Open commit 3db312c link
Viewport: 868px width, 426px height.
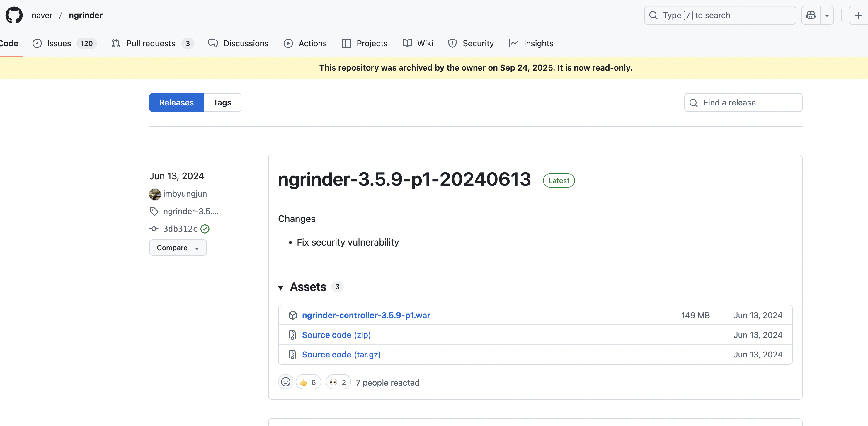tap(180, 229)
